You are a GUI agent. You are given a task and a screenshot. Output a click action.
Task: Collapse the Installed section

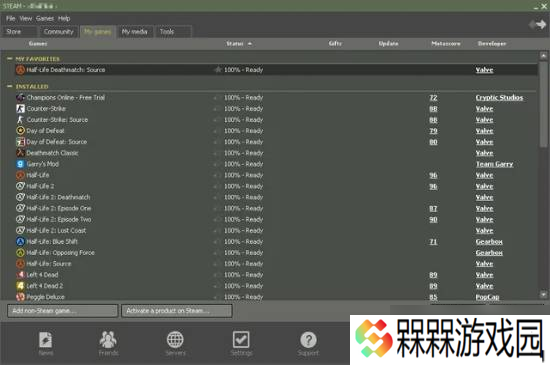9,86
